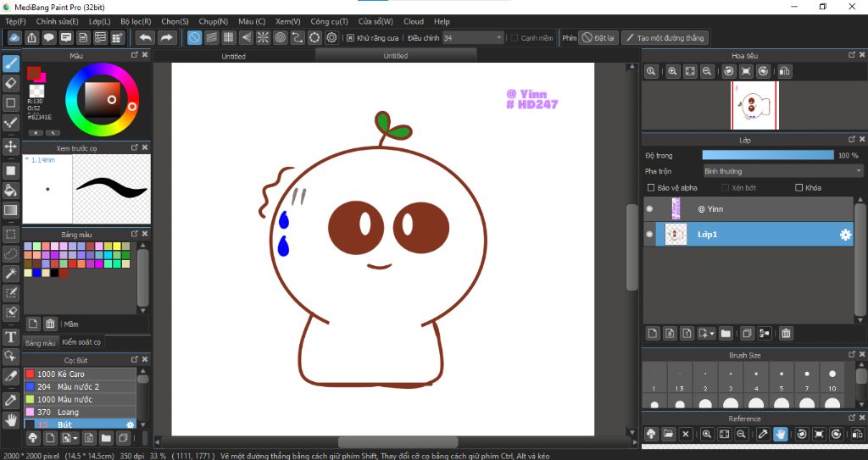Expand the add-brush dropdown arrow in brush panel
This screenshot has width=868, height=460.
pyautogui.click(x=76, y=438)
